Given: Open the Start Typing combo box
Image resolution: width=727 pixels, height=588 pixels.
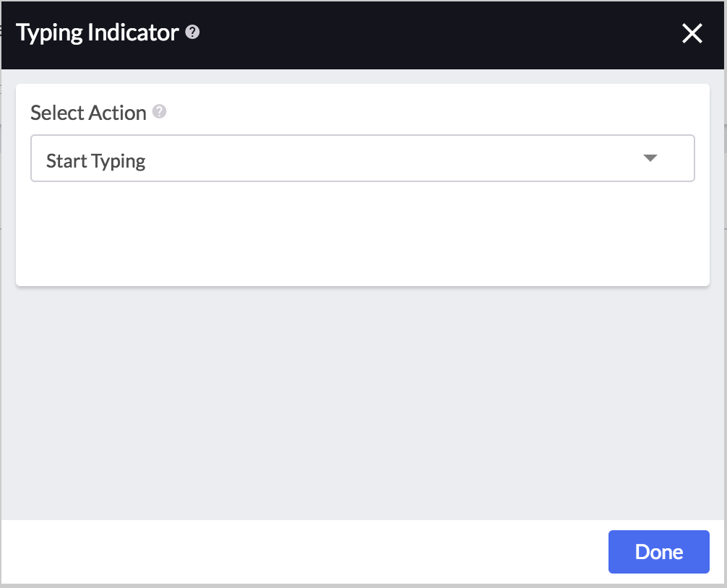Looking at the screenshot, I should pos(363,158).
